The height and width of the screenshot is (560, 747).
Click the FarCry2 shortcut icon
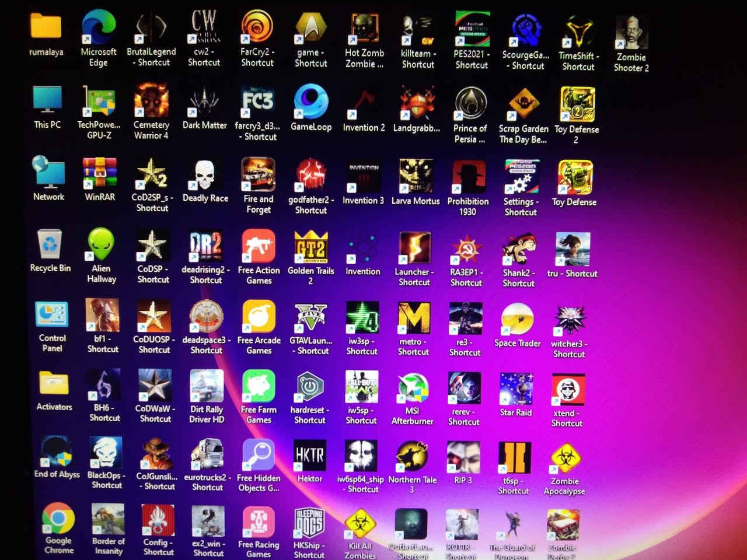(x=257, y=27)
